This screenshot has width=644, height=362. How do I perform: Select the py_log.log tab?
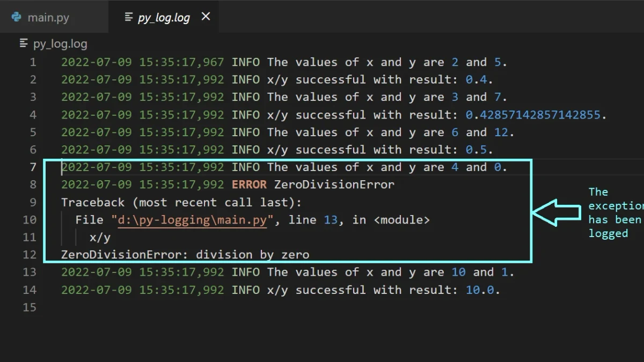point(164,17)
